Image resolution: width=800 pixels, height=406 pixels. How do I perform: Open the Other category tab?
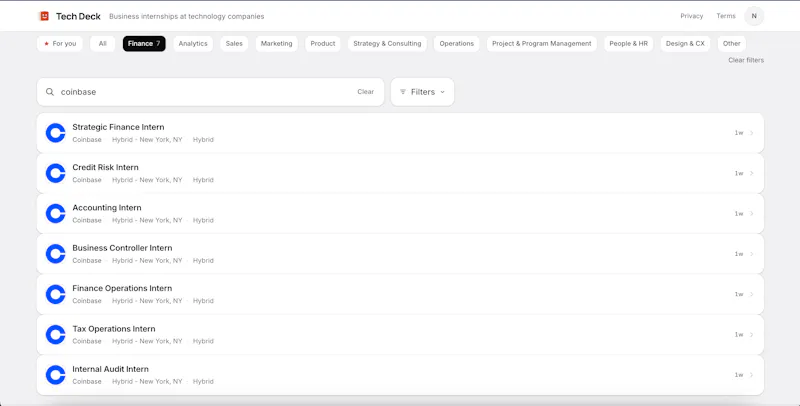coord(732,44)
